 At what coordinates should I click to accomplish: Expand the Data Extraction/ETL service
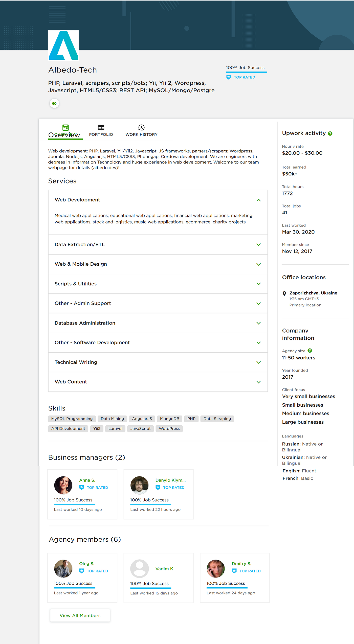click(x=158, y=244)
